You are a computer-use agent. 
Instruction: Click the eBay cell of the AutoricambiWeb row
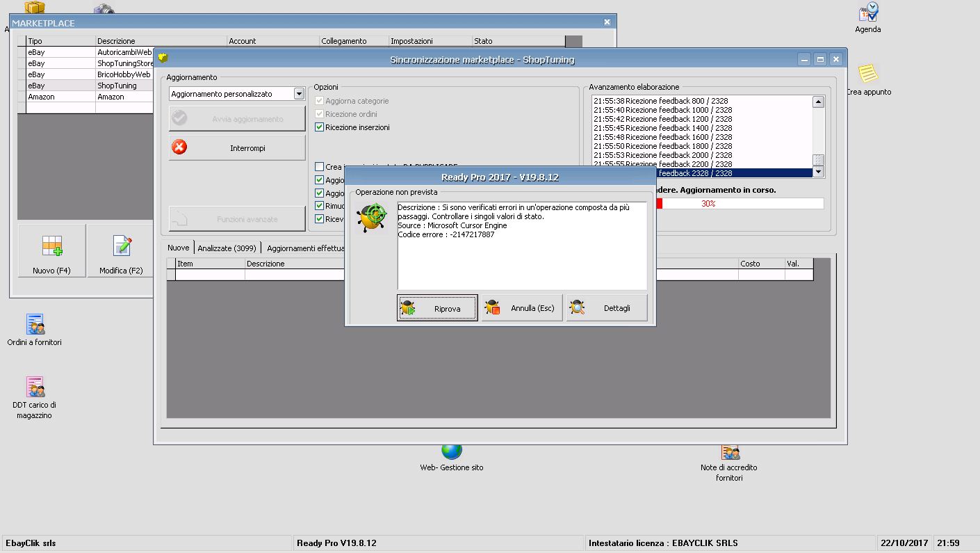pyautogui.click(x=60, y=52)
